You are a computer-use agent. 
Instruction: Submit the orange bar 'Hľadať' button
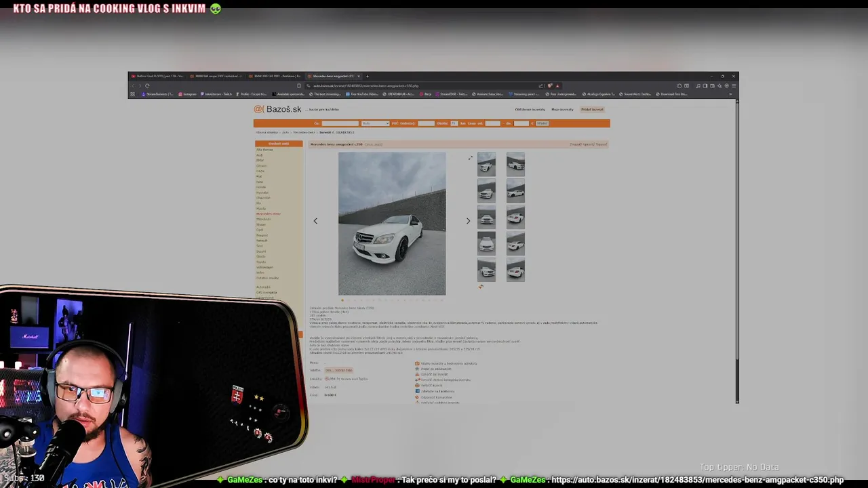542,123
